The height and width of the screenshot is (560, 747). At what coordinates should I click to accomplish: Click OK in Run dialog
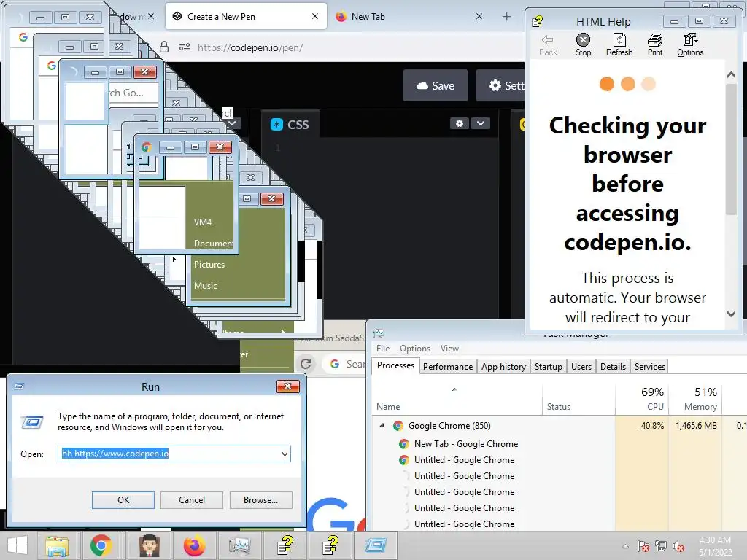tap(123, 500)
